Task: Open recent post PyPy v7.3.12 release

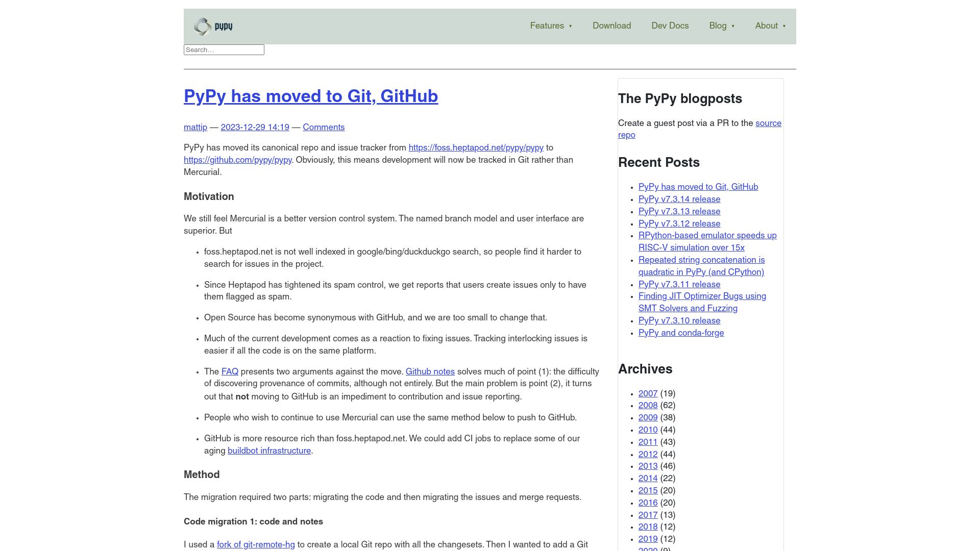Action: point(679,224)
